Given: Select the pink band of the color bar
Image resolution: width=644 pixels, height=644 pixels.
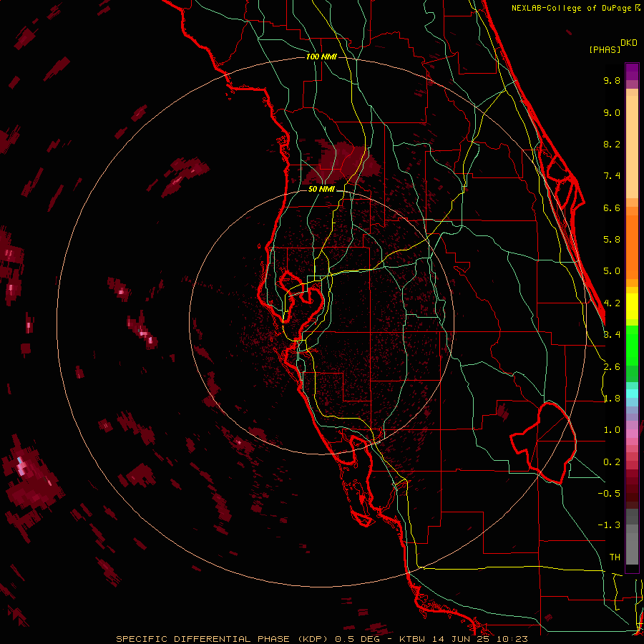Looking at the screenshot, I should pos(632,434).
